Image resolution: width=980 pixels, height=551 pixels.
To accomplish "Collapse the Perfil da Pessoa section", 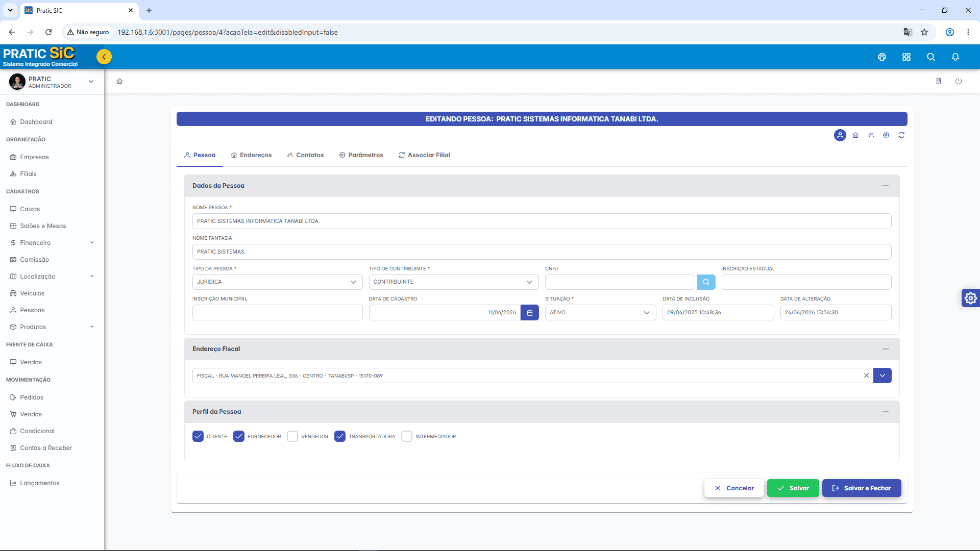I will point(886,412).
